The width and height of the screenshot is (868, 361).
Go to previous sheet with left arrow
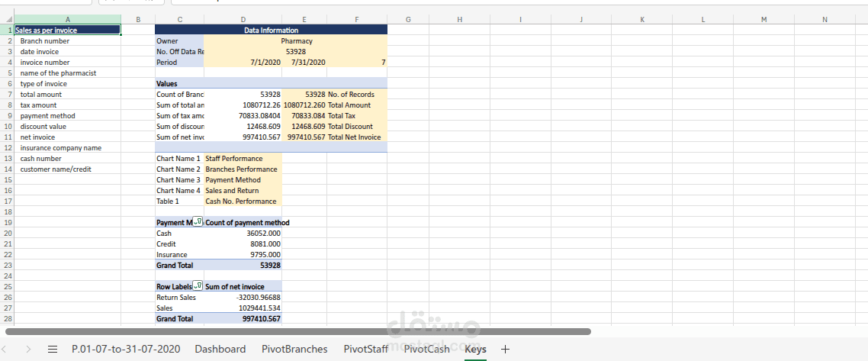(5, 350)
